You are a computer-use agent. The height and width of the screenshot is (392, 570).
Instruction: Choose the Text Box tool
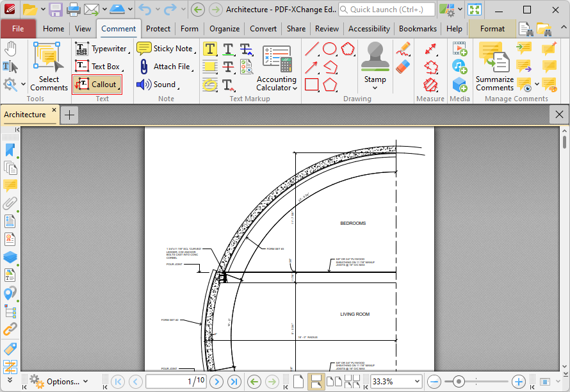[99, 67]
